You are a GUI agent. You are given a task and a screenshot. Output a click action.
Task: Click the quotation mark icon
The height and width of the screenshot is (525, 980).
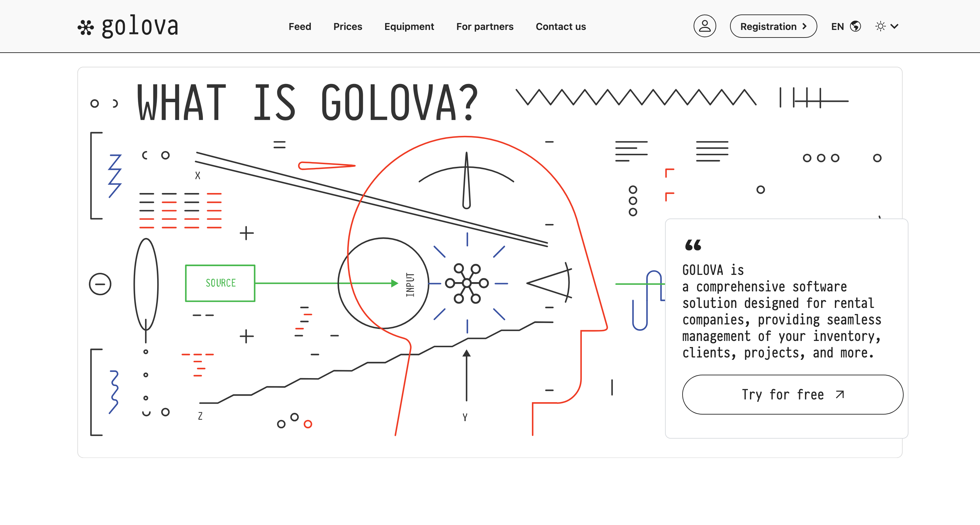pyautogui.click(x=693, y=245)
